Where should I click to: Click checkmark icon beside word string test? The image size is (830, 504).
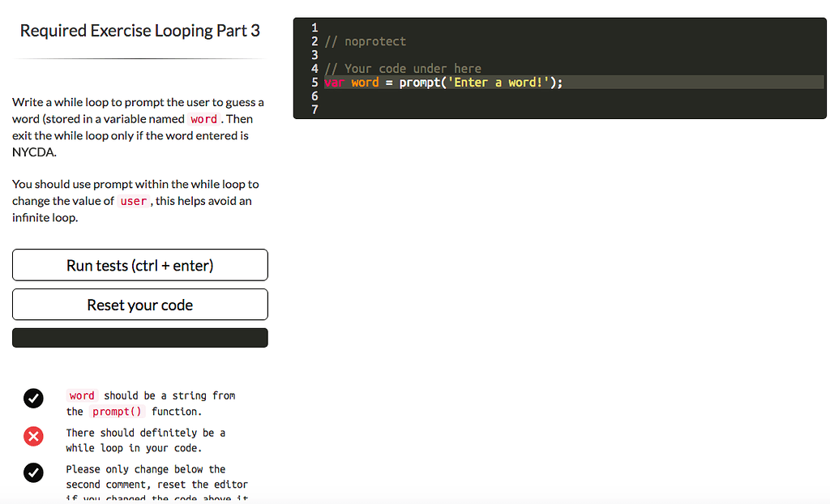click(33, 398)
